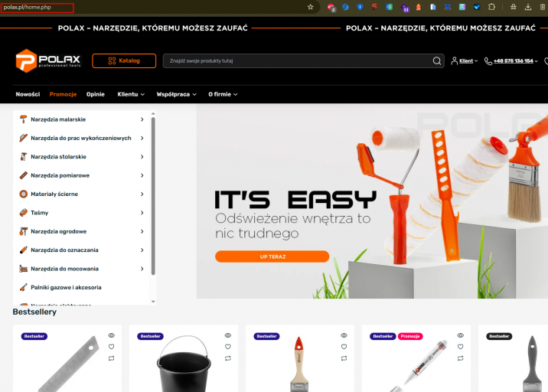Bookmark page with star icon
The height and width of the screenshot is (392, 548).
[x=310, y=7]
